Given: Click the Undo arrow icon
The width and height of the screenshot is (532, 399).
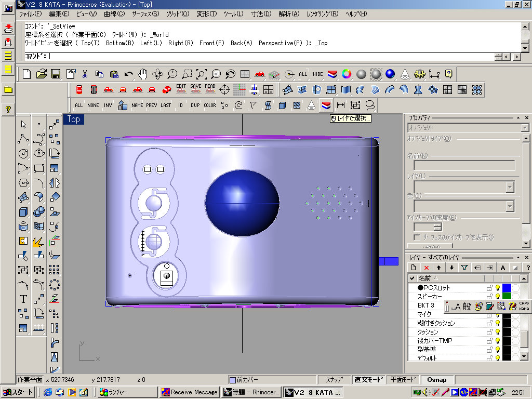Looking at the screenshot, I should pos(128,74).
